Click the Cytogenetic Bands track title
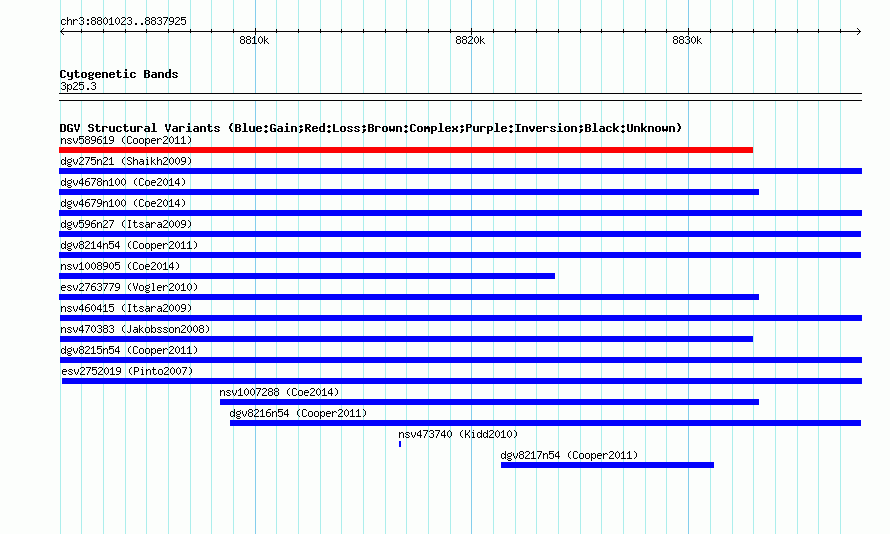This screenshot has height=534, width=890. point(119,74)
